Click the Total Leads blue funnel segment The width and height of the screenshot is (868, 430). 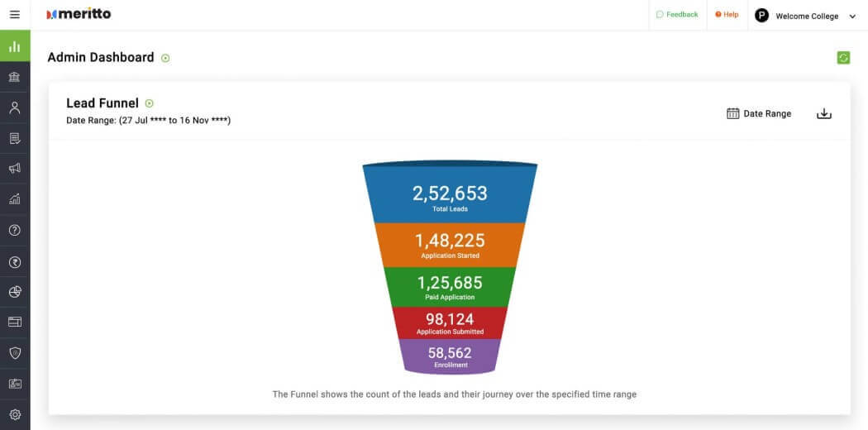(x=450, y=193)
